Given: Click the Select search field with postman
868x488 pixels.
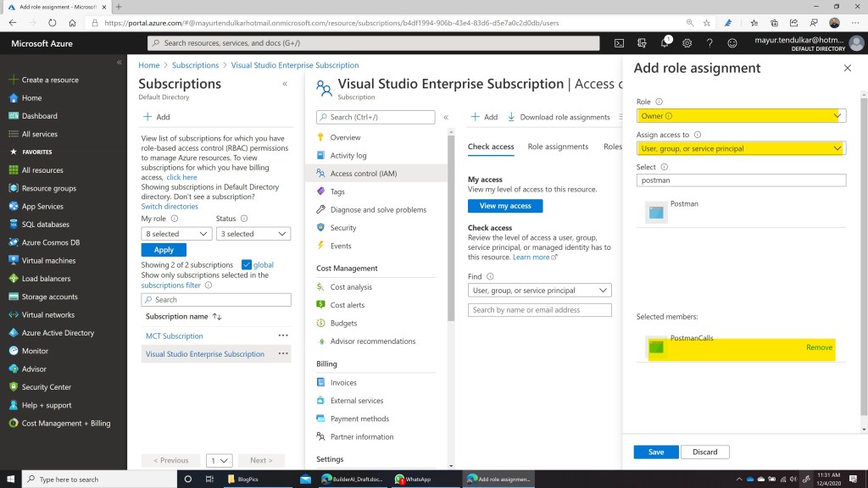Looking at the screenshot, I should click(740, 180).
